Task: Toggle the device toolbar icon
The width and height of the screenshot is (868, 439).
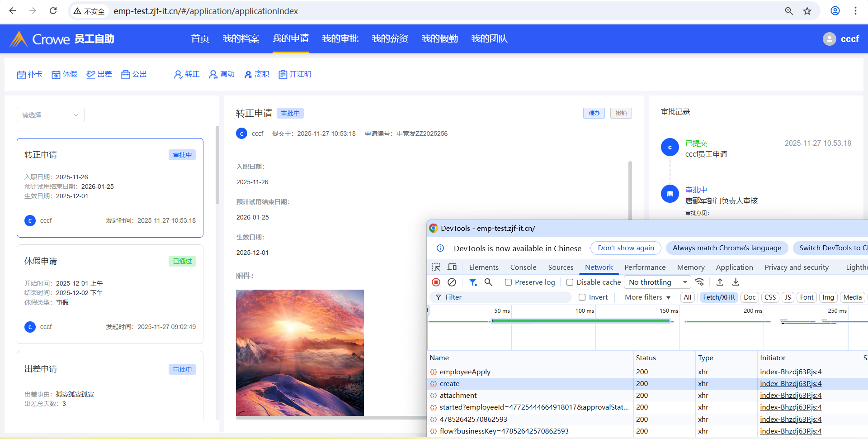Action: (452, 267)
